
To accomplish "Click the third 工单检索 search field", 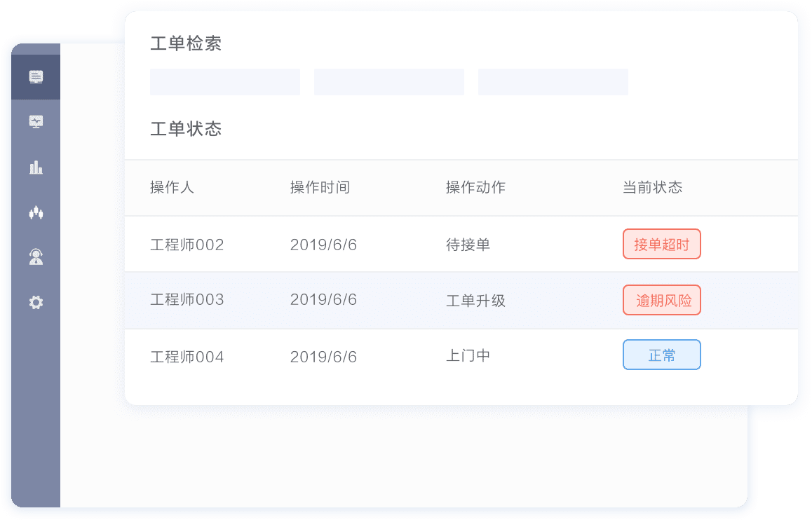I will click(553, 82).
